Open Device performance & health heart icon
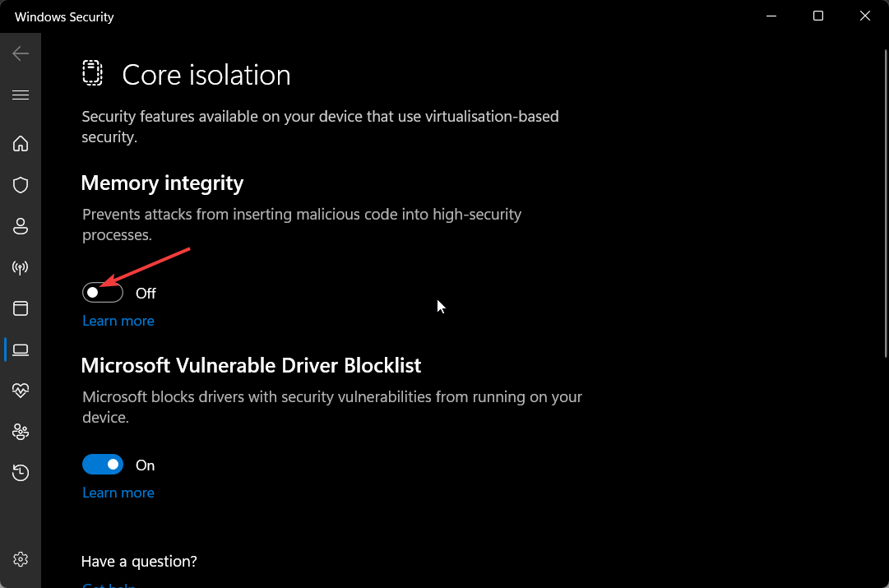The image size is (889, 588). [x=21, y=391]
